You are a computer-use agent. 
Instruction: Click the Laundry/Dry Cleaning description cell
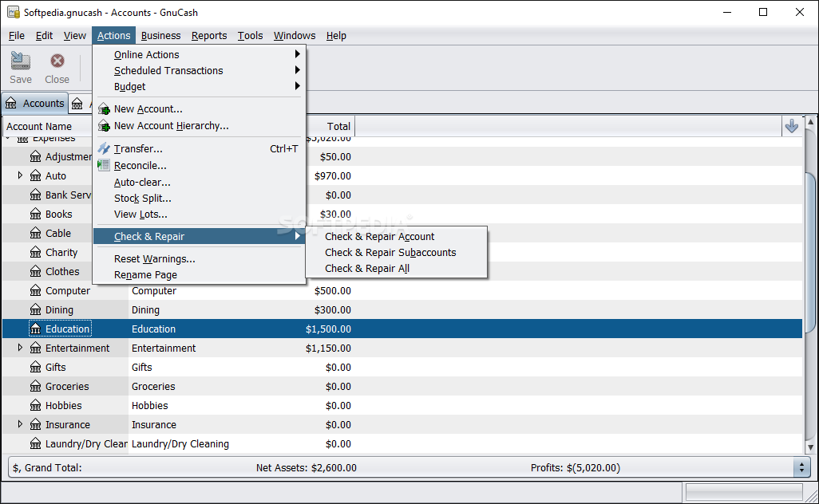pos(180,444)
